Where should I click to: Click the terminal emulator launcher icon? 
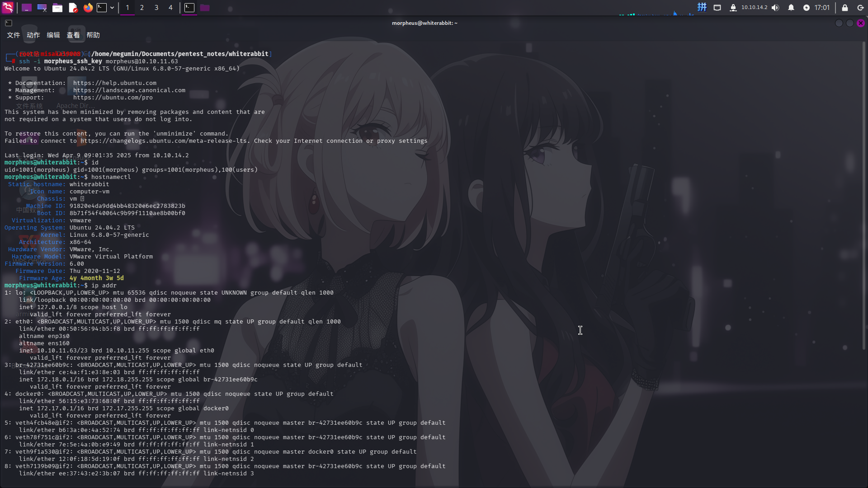[x=102, y=8]
